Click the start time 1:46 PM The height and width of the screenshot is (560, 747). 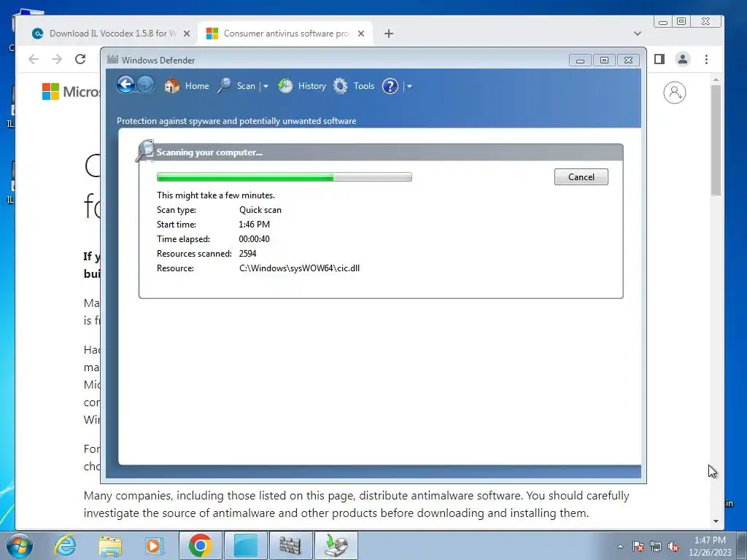point(254,225)
